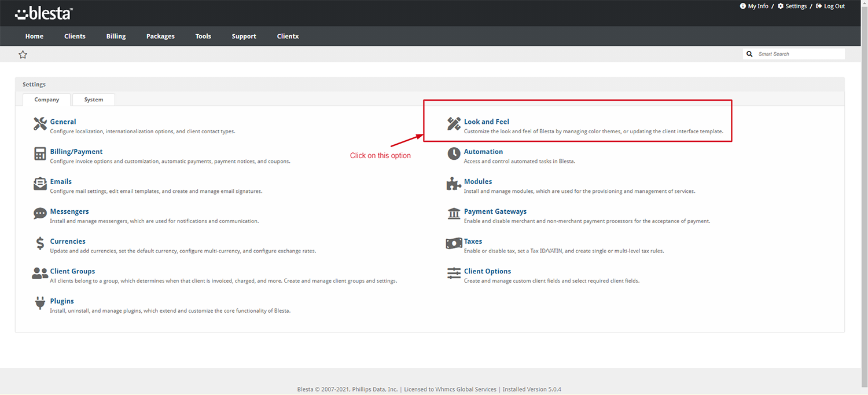Click the Messengers speech bubble icon

pyautogui.click(x=40, y=214)
